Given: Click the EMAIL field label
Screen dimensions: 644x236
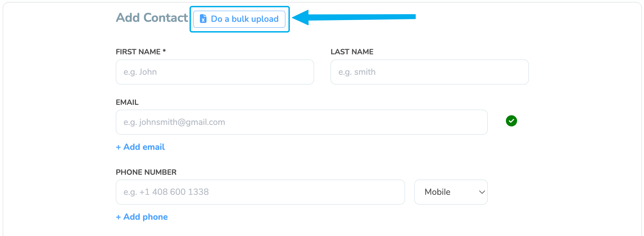Looking at the screenshot, I should click(127, 102).
